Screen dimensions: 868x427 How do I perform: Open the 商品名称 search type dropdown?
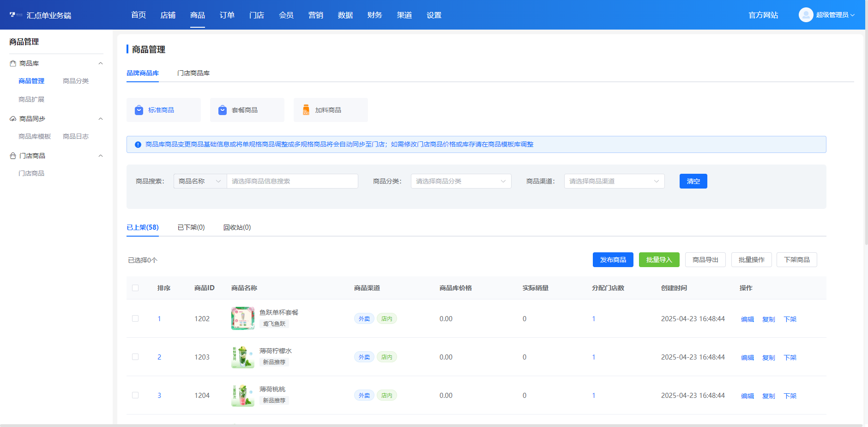coord(200,181)
